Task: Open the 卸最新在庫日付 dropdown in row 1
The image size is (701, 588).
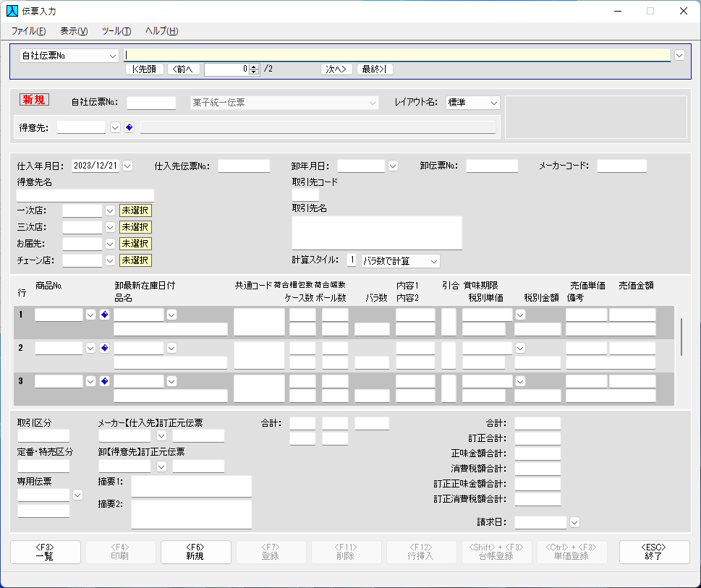Action: (171, 315)
